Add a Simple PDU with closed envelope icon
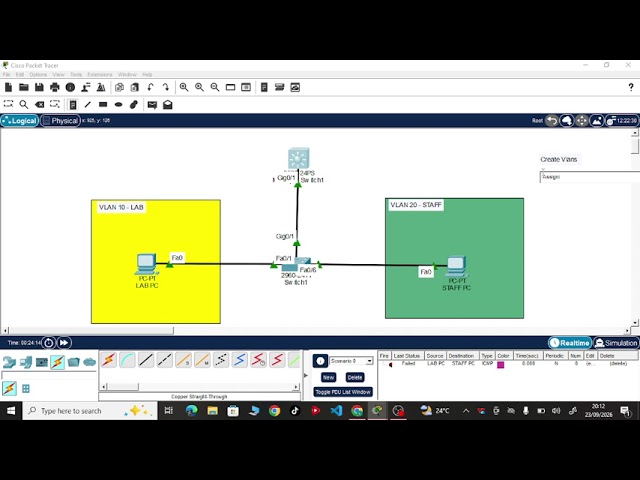 (x=152, y=105)
